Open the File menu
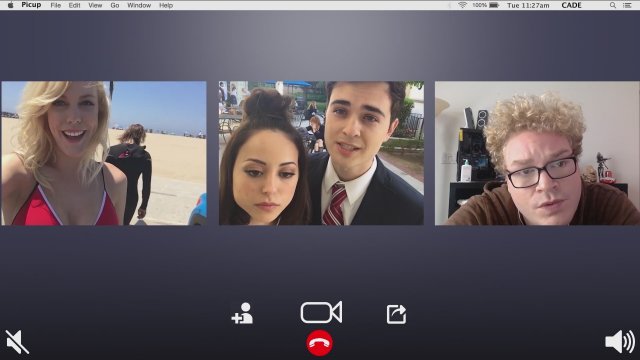Image resolution: width=640 pixels, height=360 pixels. click(56, 5)
